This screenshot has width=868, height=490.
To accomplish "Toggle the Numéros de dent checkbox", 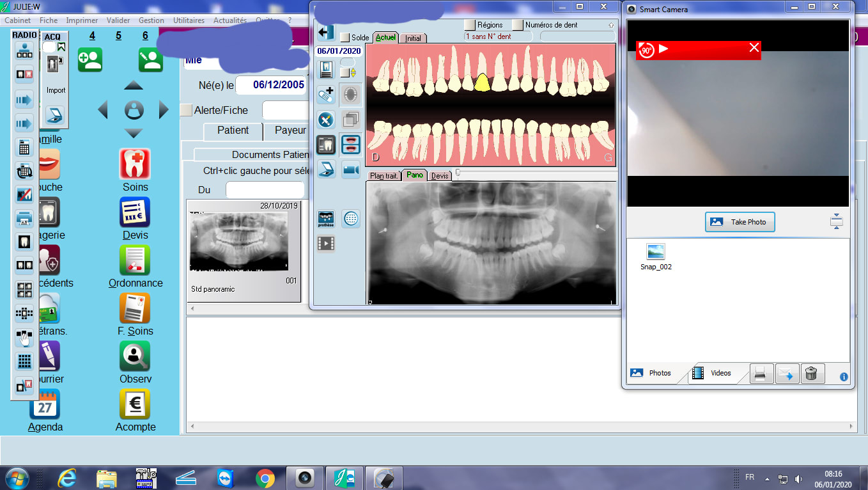I will [x=517, y=25].
